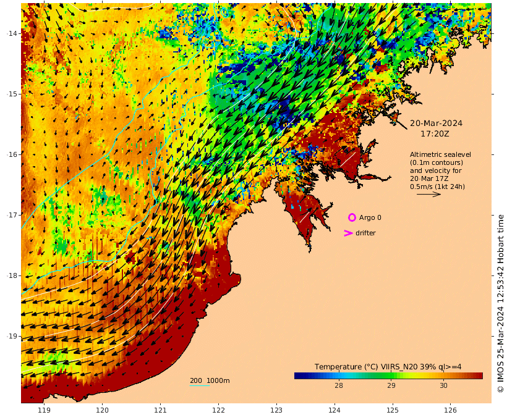Click the "0.5m/s (1kt 24h)" scale text

tap(438, 187)
